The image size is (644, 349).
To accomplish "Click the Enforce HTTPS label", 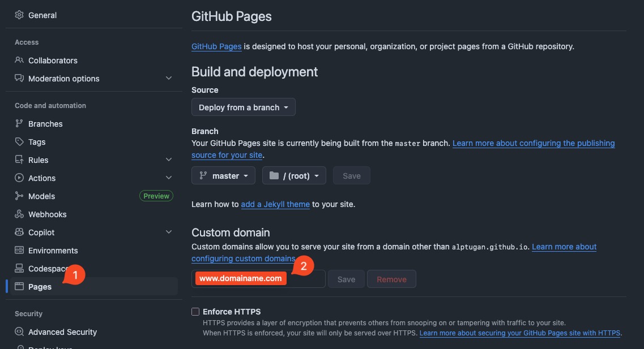I will click(x=232, y=312).
